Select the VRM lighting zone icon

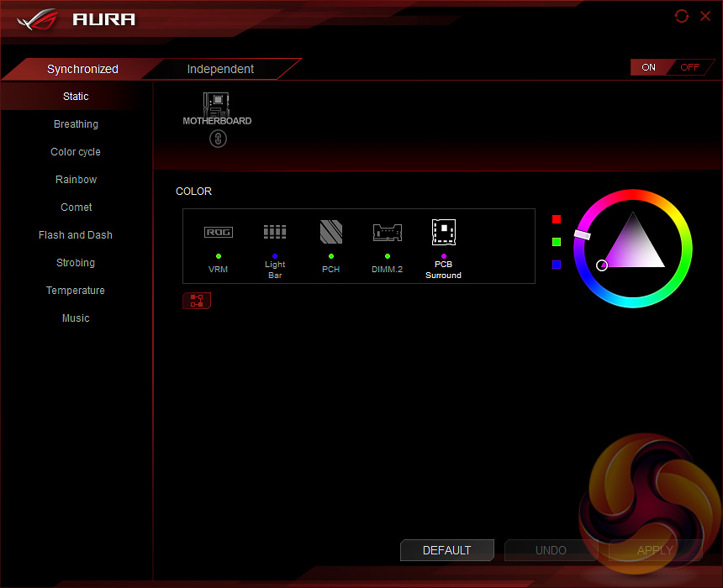tap(218, 232)
